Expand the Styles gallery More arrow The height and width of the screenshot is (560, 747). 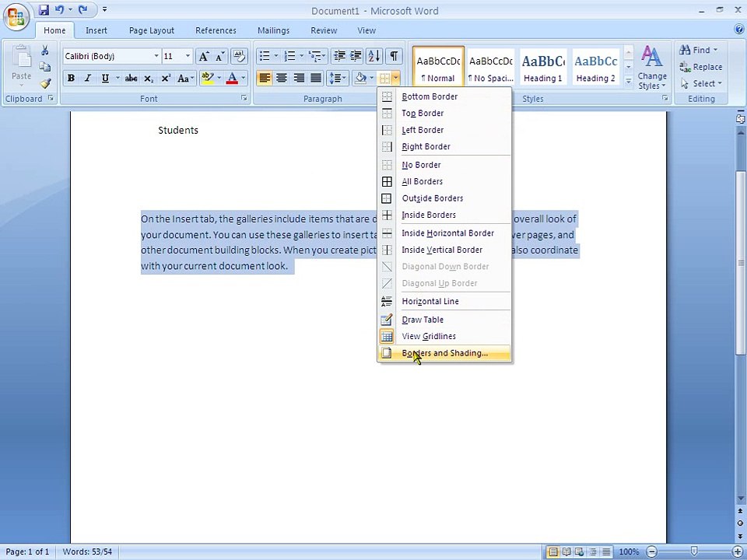click(629, 82)
